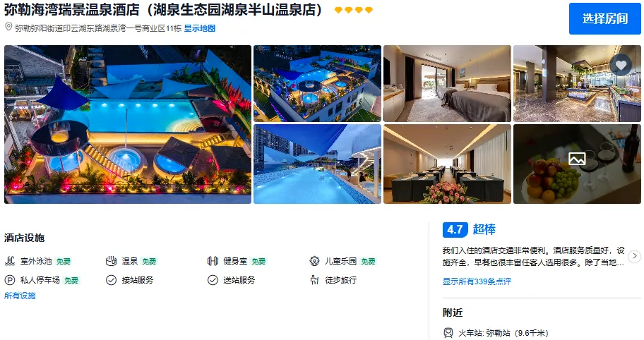The width and height of the screenshot is (644, 340).
Task: Click the train station icon under 附近
Action: (x=448, y=333)
